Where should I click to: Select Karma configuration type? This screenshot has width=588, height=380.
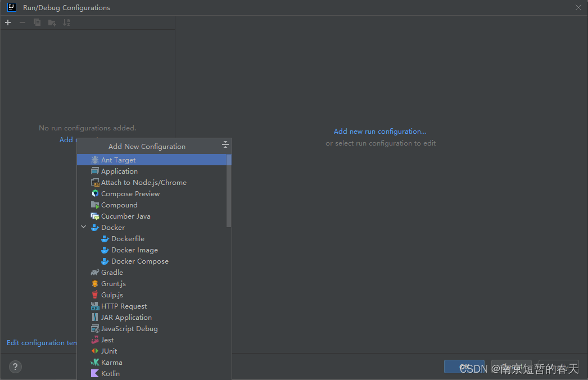[154, 363]
